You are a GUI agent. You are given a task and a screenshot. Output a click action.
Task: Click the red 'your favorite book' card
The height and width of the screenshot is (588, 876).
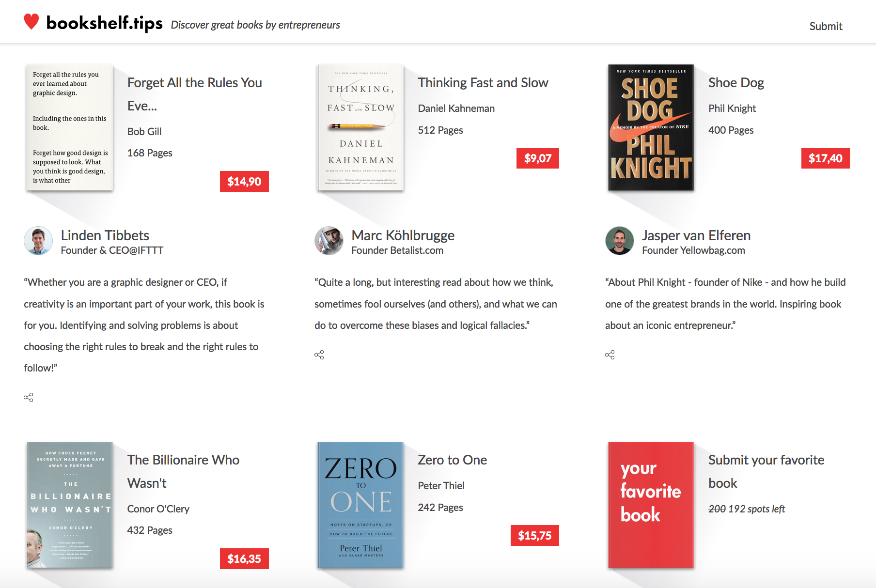coord(651,505)
